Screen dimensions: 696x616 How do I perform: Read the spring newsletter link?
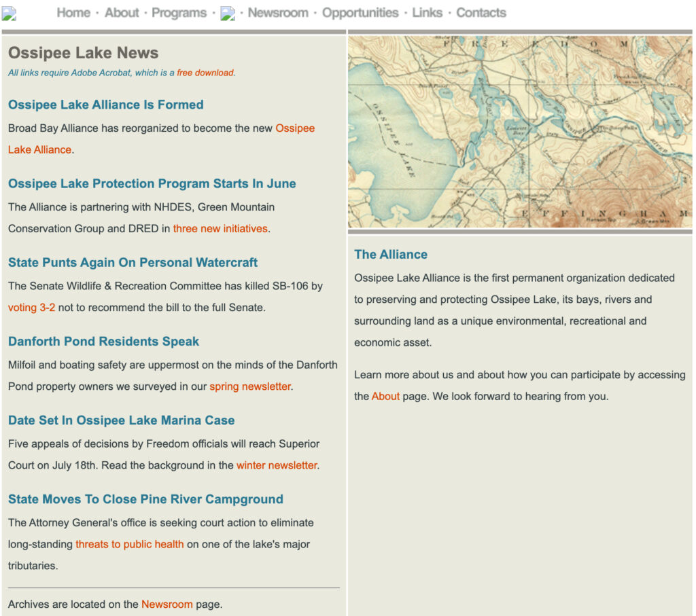click(249, 386)
